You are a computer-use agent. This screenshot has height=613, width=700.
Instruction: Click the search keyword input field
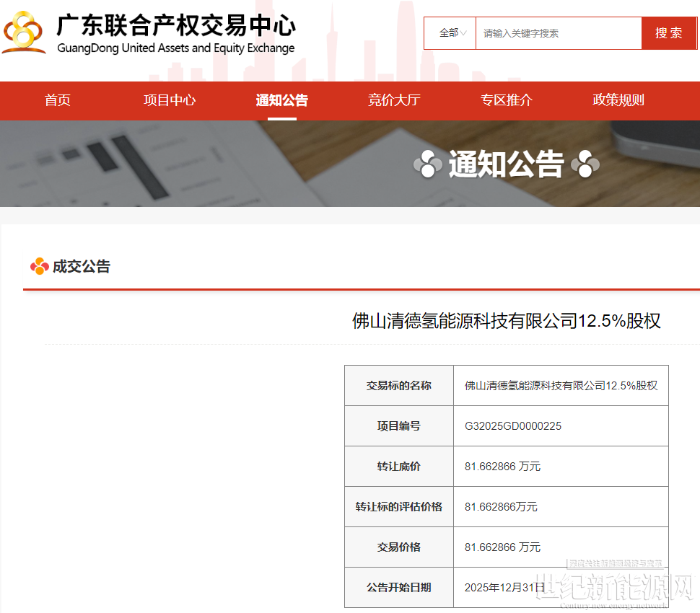(558, 33)
